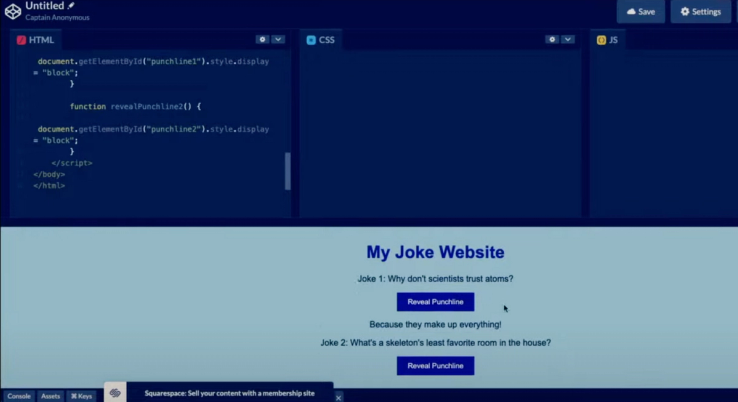The width and height of the screenshot is (738, 402).
Task: Open the pen Settings
Action: pyautogui.click(x=700, y=12)
